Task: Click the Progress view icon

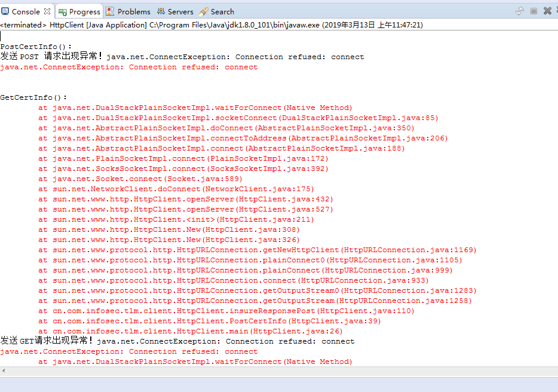Action: 63,10
